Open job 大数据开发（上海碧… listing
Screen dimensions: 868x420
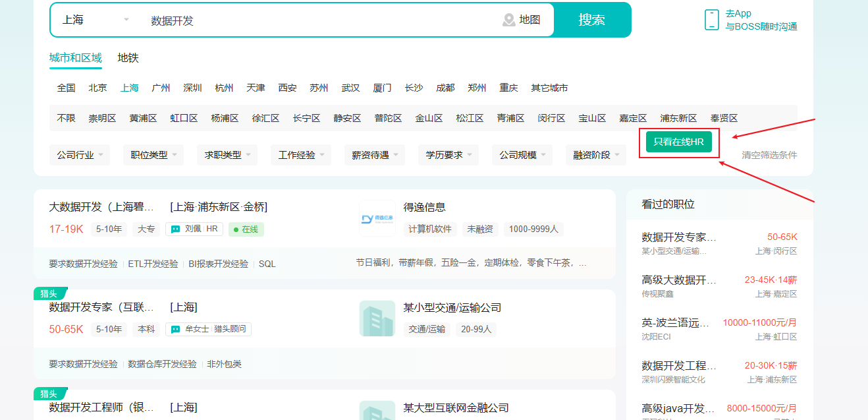point(102,207)
